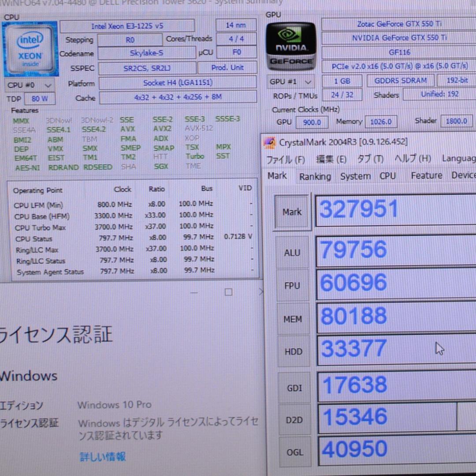Run the D2D benchmark
The image size is (476, 476).
[x=294, y=420]
